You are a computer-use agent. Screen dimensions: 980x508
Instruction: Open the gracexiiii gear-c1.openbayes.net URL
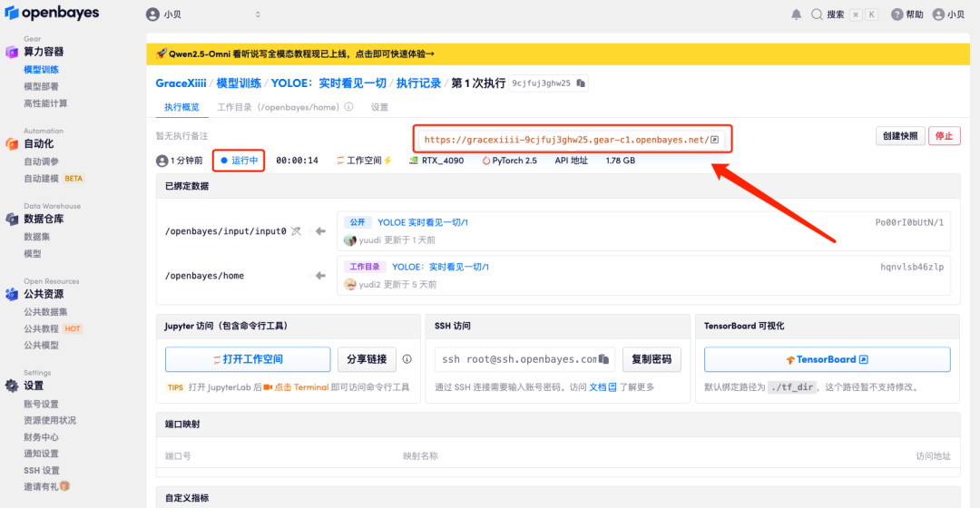pyautogui.click(x=567, y=140)
